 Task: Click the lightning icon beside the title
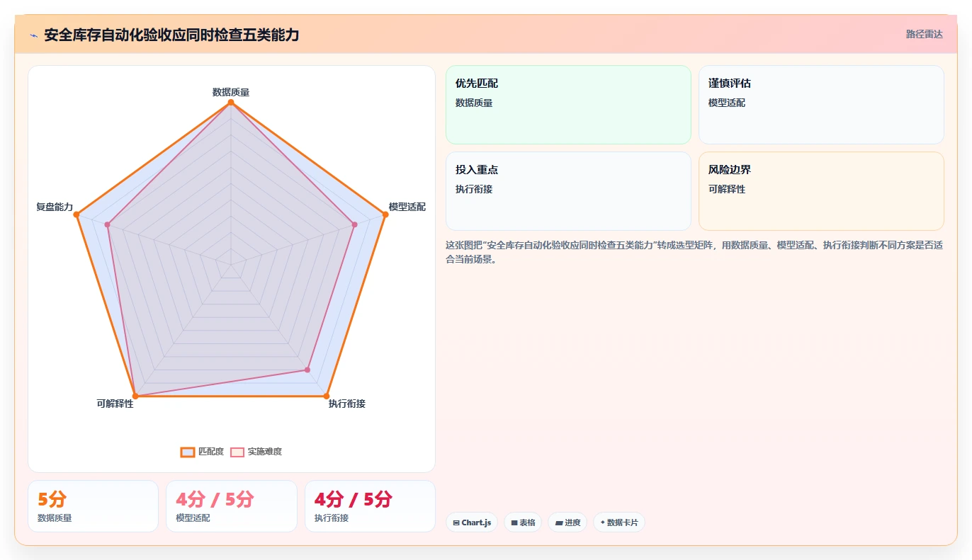pyautogui.click(x=33, y=35)
